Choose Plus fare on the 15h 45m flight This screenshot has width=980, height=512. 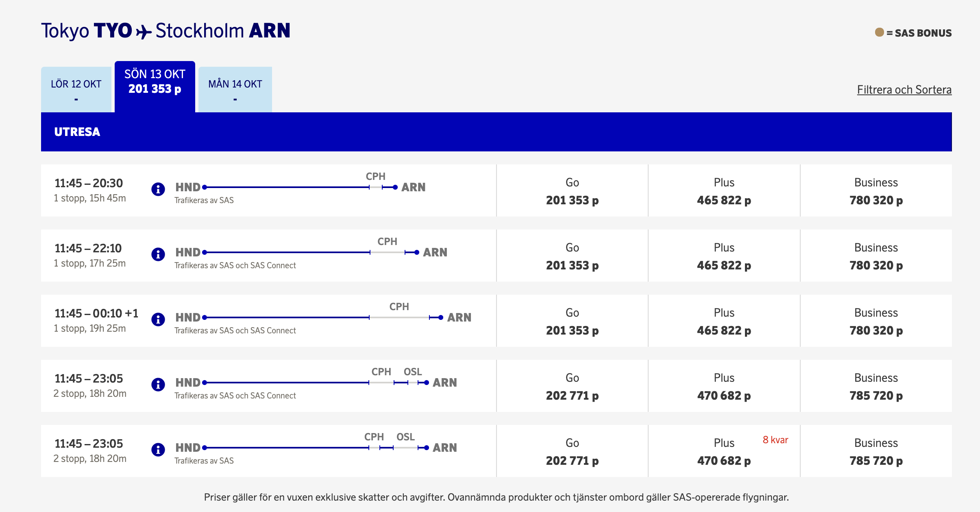tap(724, 190)
